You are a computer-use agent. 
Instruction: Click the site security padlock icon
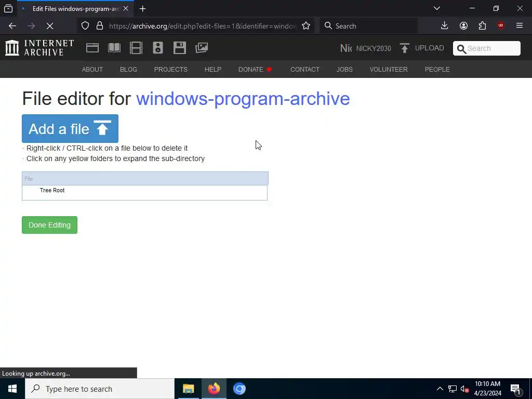100,26
